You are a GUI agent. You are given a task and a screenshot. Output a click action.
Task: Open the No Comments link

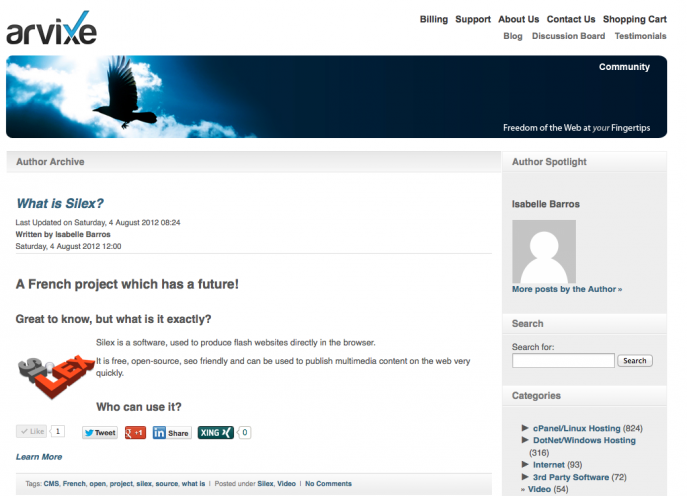(x=328, y=483)
